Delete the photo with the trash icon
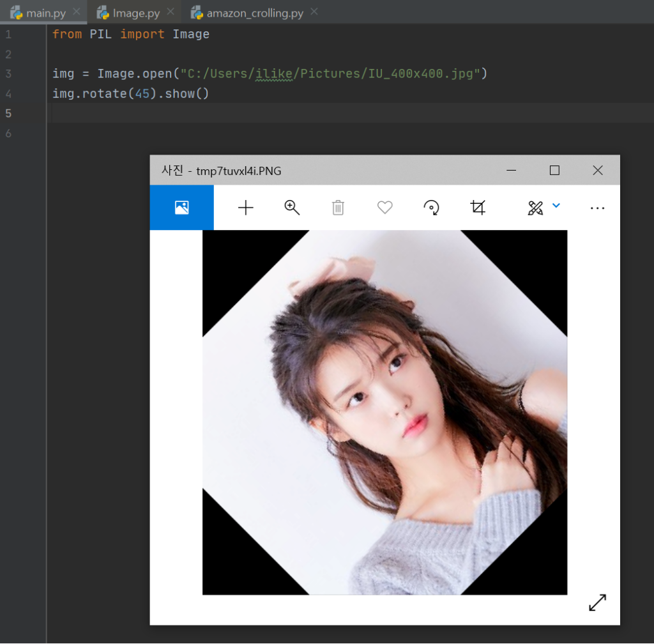 pos(338,208)
